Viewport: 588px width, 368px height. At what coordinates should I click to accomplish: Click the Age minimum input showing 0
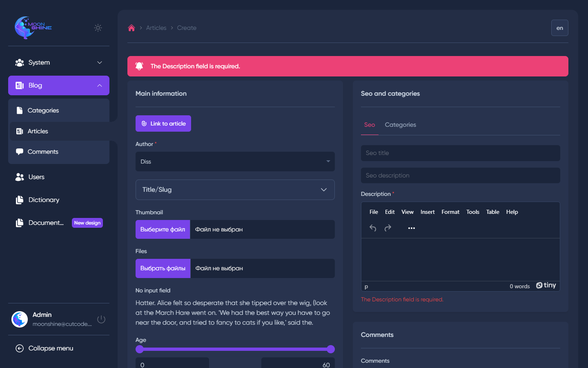[172, 364]
